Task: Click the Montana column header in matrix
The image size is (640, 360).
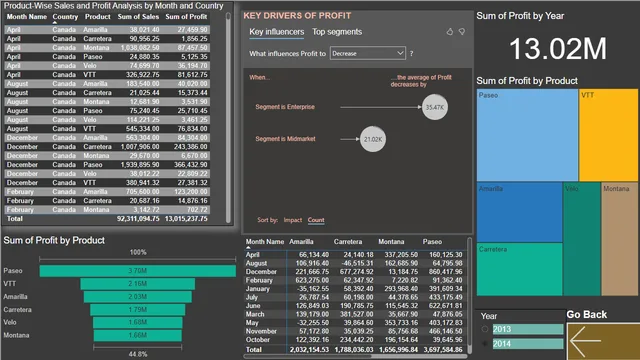Action: (x=391, y=242)
